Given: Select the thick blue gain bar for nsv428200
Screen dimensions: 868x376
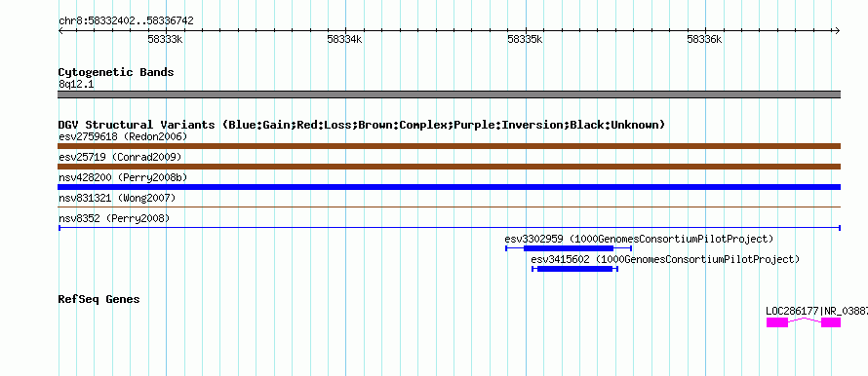Looking at the screenshot, I should [449, 187].
